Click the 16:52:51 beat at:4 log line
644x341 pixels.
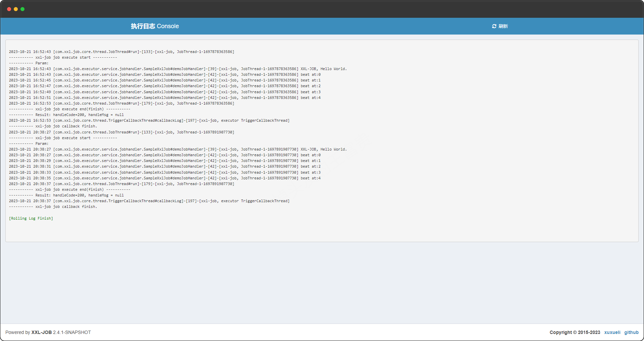pos(165,98)
